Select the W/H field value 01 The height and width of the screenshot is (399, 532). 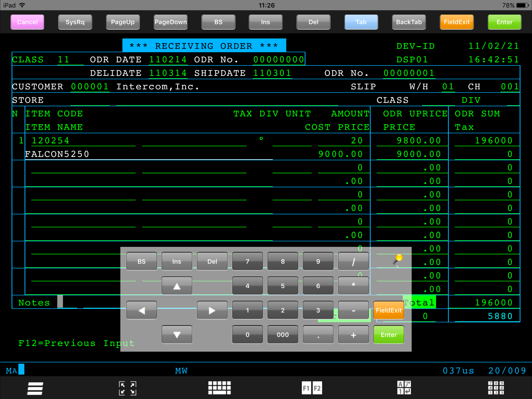448,86
